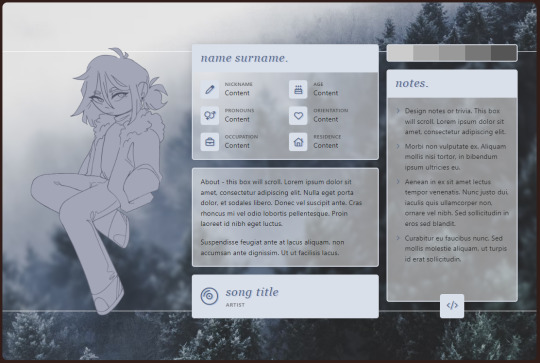Click the note starting 'Aenean in ex sit'
This screenshot has height=363, width=540.
coord(457,203)
